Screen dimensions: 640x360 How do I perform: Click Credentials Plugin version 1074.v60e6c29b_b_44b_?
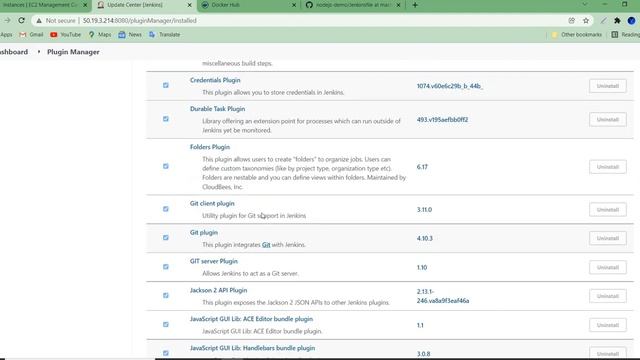[x=450, y=86]
